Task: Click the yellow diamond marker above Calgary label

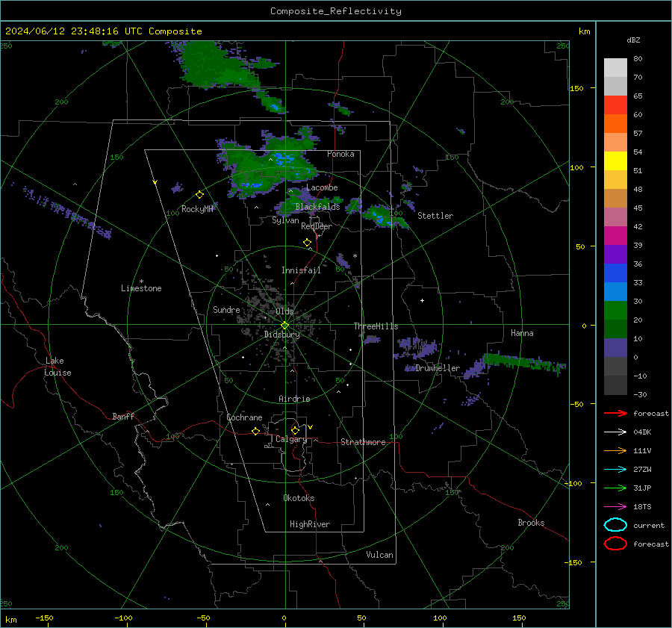Action: point(295,430)
